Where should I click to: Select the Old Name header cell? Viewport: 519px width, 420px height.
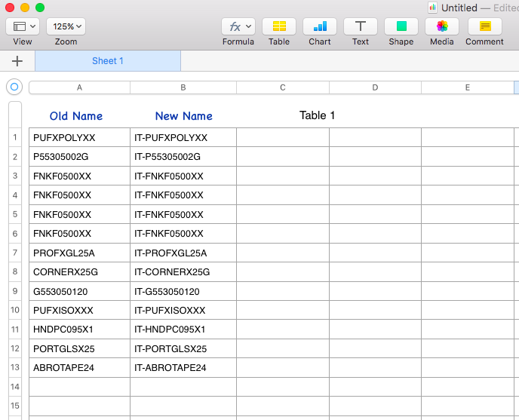pyautogui.click(x=76, y=116)
